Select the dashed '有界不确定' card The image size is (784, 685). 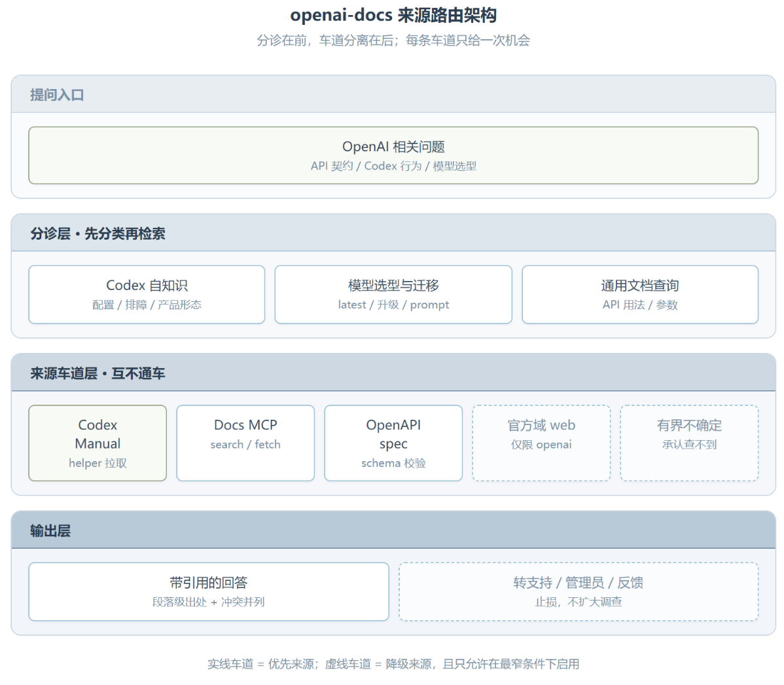pyautogui.click(x=690, y=443)
